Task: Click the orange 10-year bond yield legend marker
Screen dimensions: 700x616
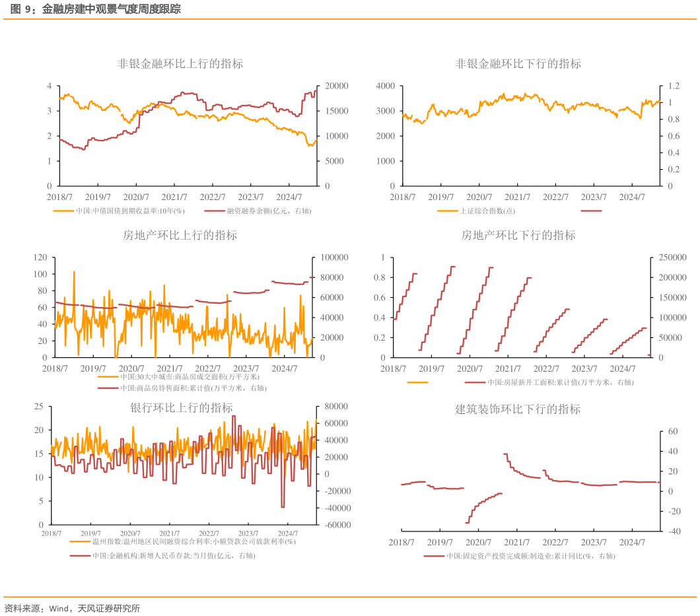Action: click(x=63, y=211)
